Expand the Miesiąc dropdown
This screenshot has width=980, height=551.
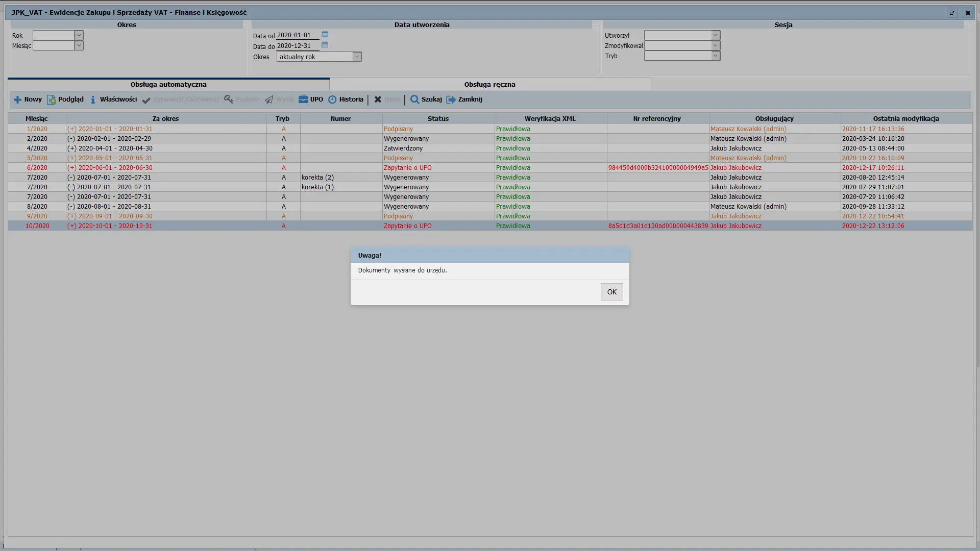point(79,45)
